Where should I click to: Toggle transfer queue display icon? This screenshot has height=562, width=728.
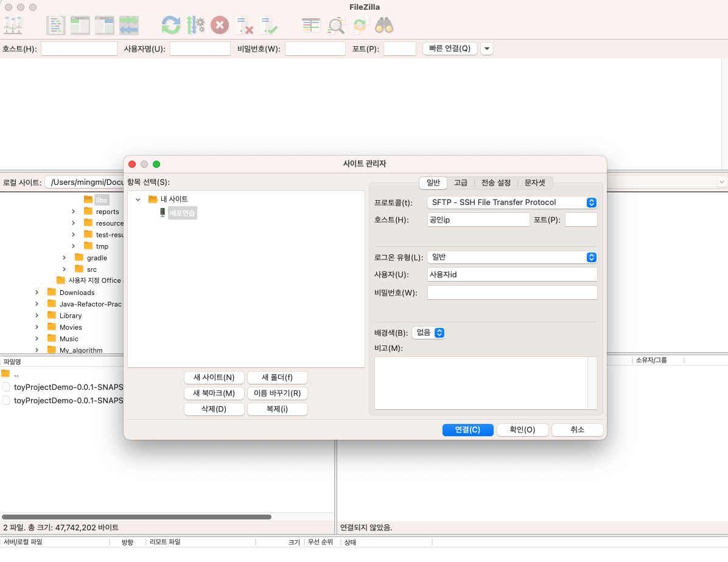(x=128, y=25)
